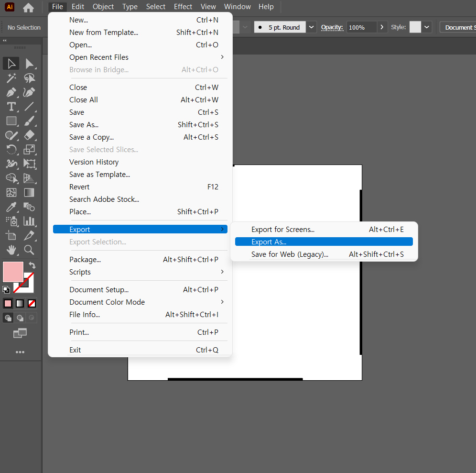The width and height of the screenshot is (476, 473).
Task: Choose Save for Web (Legacy)...
Action: [324, 254]
